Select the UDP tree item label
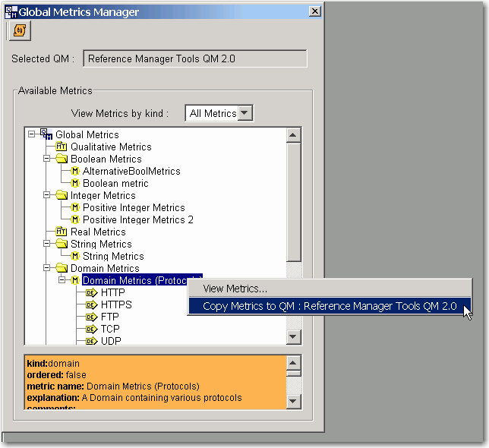Screen dimensions: 489x448 coord(111,341)
